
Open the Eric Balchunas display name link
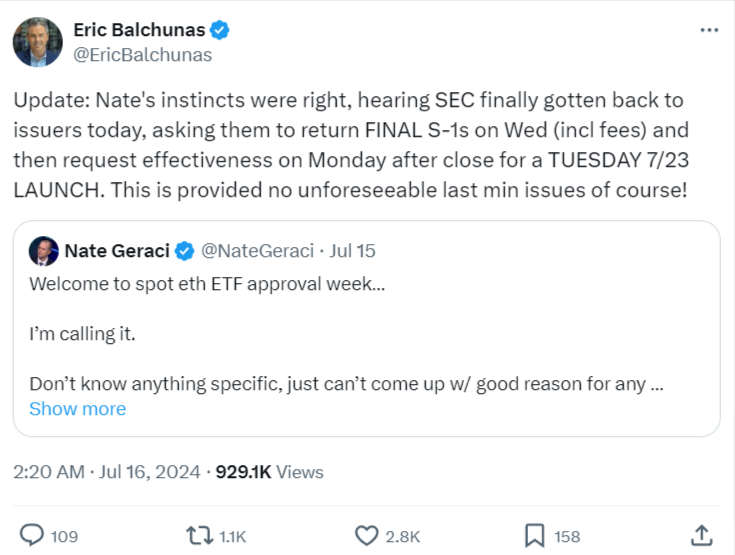[139, 30]
